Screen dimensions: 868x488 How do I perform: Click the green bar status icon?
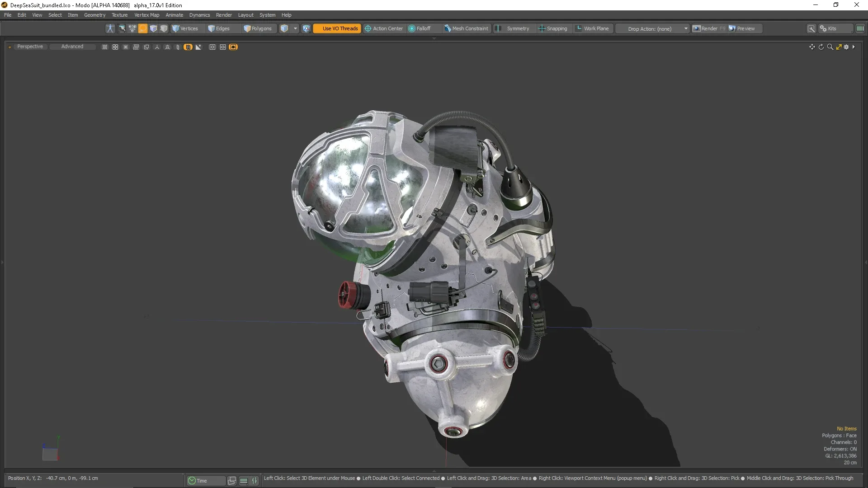[243, 481]
